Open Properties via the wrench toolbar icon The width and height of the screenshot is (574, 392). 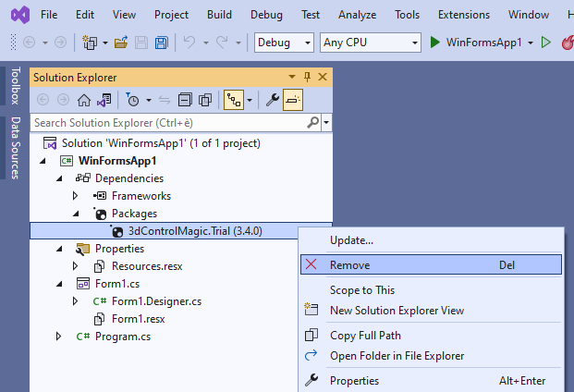coord(273,100)
